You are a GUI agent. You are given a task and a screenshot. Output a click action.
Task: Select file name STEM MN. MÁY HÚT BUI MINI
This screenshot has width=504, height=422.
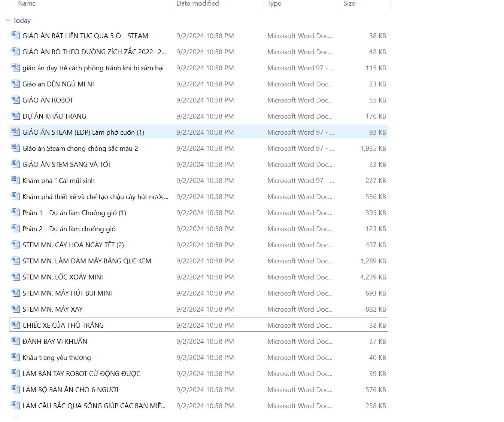[x=67, y=293]
